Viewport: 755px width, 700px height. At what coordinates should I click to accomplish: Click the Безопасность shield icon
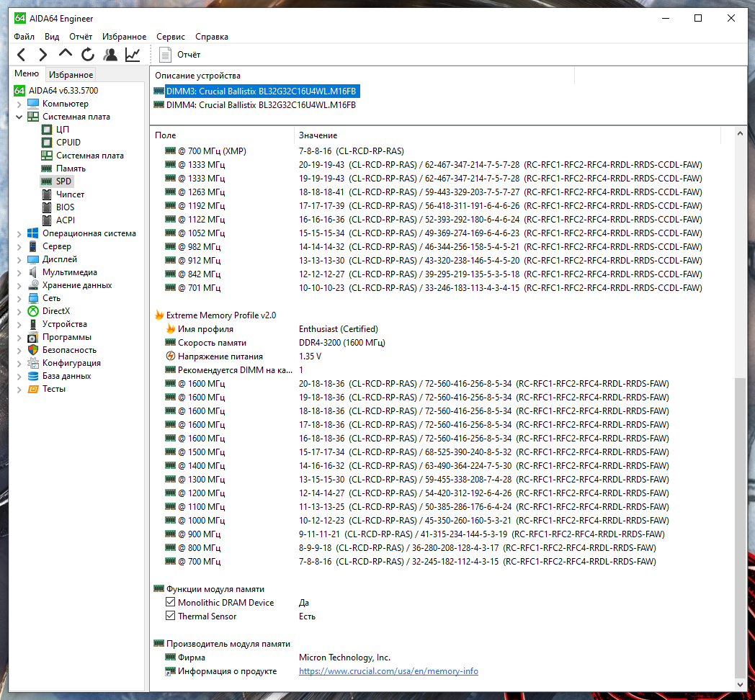pos(33,350)
